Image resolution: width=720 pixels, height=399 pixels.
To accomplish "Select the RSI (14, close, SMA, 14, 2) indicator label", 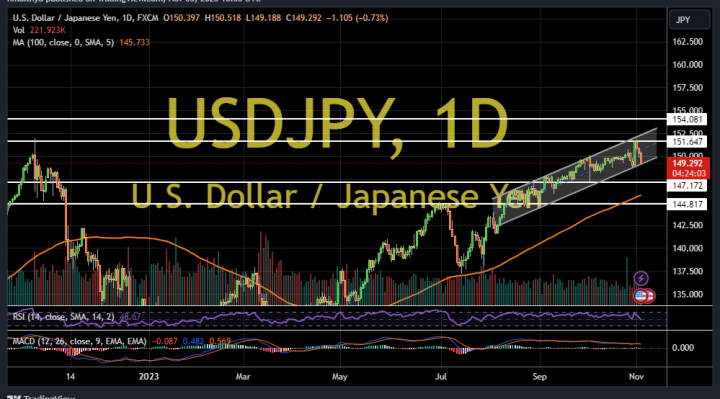I will 63,317.
